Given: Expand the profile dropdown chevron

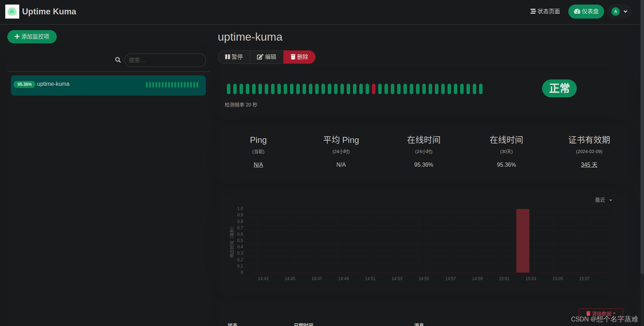Looking at the screenshot, I should 625,12.
